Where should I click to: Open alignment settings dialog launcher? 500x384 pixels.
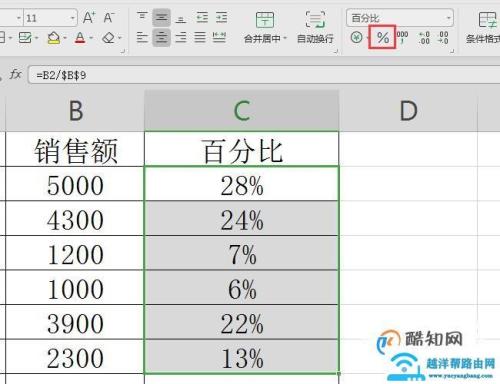[x=336, y=51]
